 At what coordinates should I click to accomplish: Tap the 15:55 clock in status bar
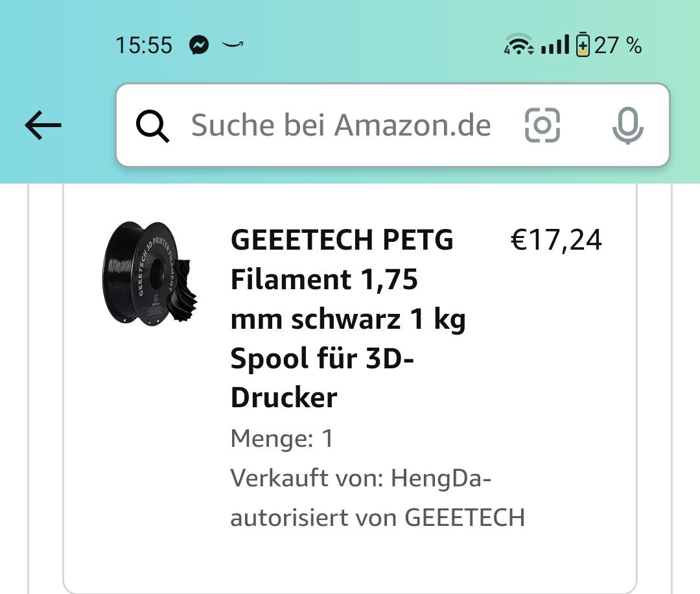point(144,45)
